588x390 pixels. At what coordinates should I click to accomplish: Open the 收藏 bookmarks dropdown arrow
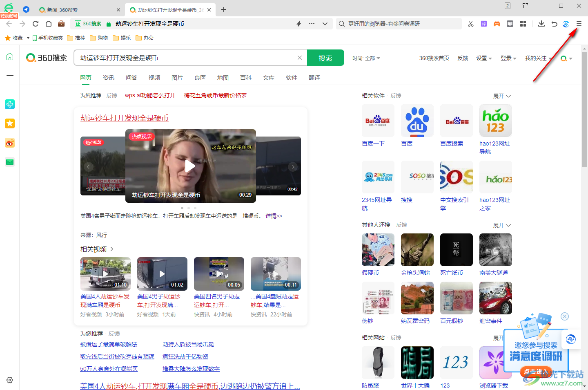(28, 38)
